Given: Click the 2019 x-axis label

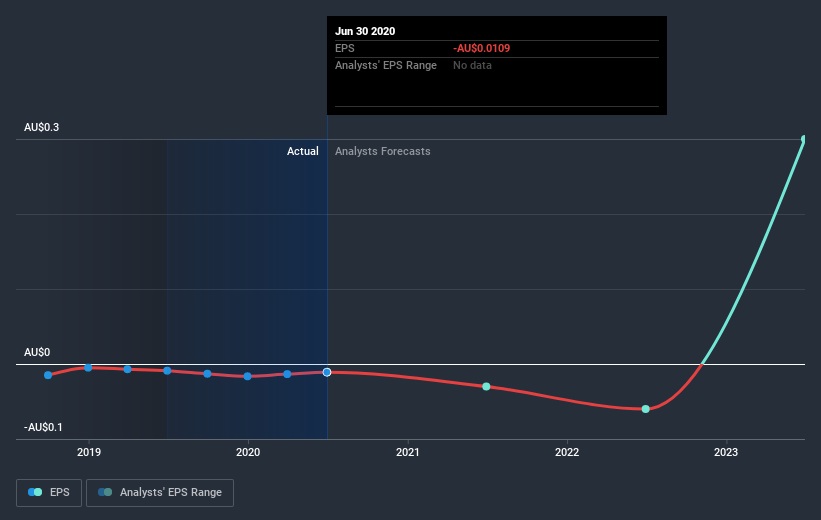Looking at the screenshot, I should 89,452.
